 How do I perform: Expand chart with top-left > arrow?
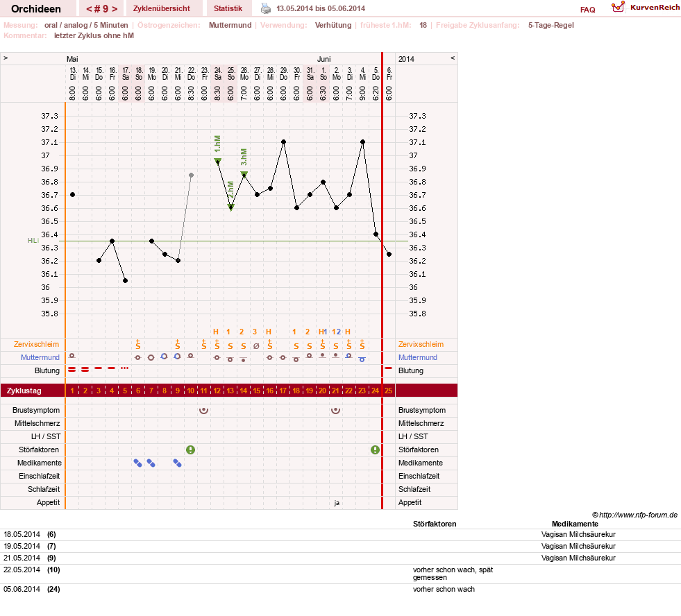coord(6,58)
